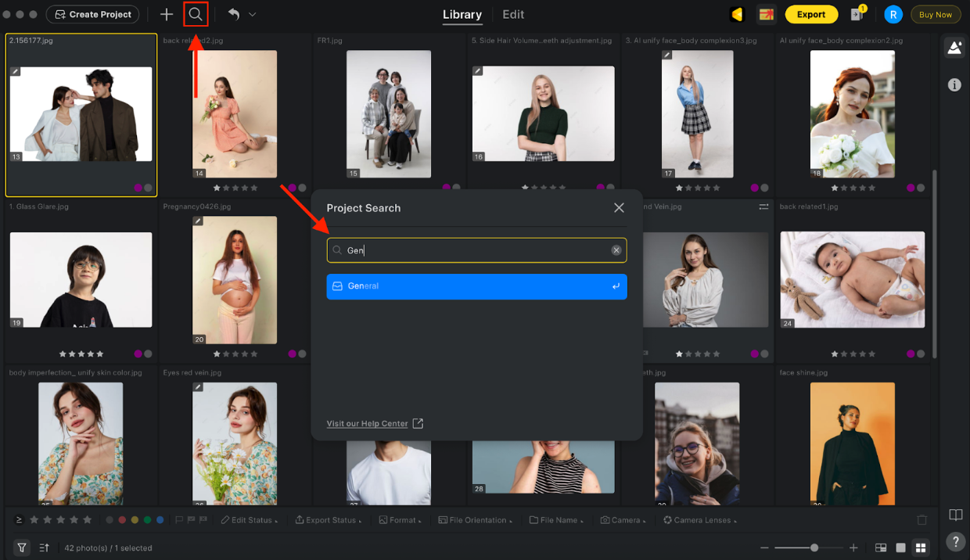Switch to the Edit tab
Viewport: 970px width, 560px height.
[x=513, y=14]
